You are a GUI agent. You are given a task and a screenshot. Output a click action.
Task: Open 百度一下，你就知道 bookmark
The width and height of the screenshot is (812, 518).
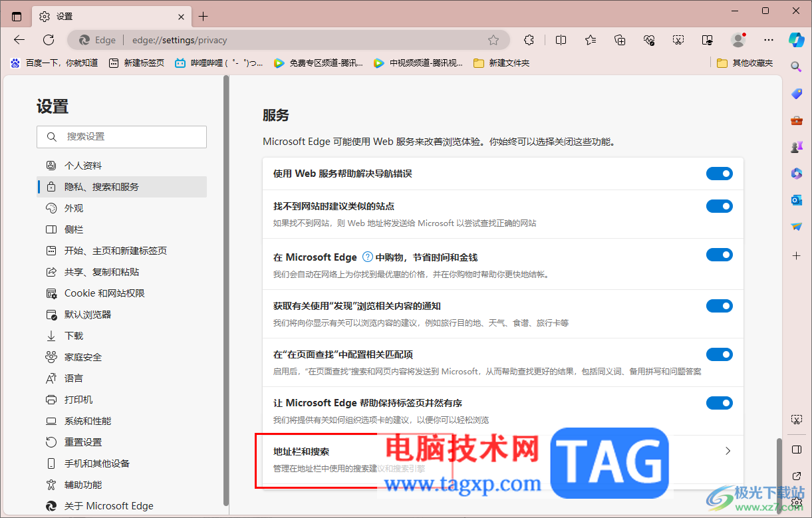coord(54,63)
